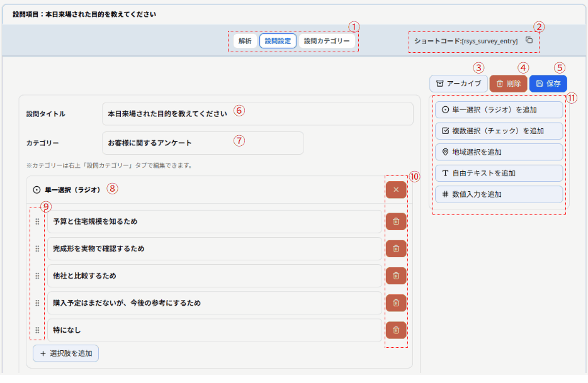The width and height of the screenshot is (588, 383).
Task: Remove the 特になし choice via trash icon
Action: (x=395, y=330)
